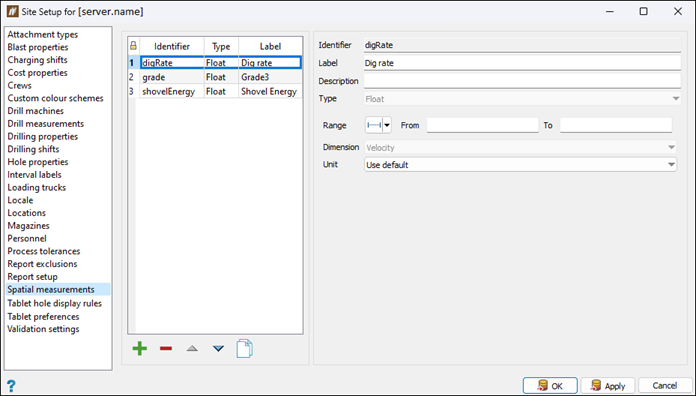The width and height of the screenshot is (696, 396).
Task: Click the OK button
Action: (550, 386)
